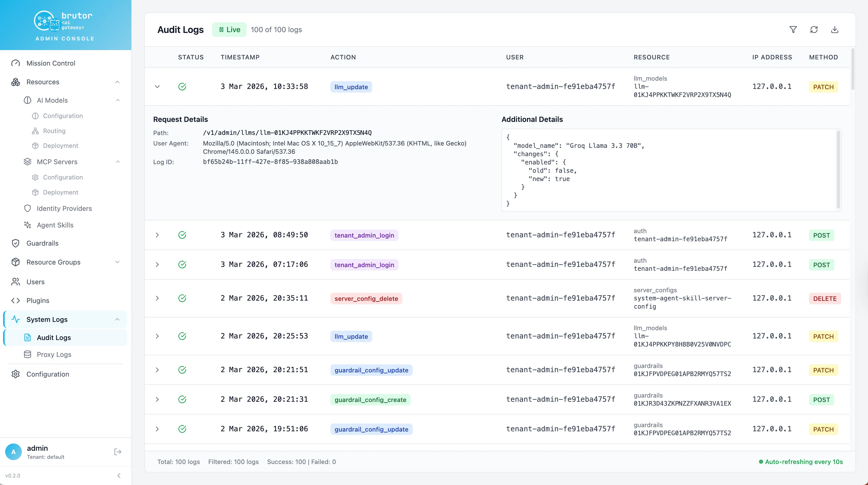Click the server_config_delete action tag

366,299
